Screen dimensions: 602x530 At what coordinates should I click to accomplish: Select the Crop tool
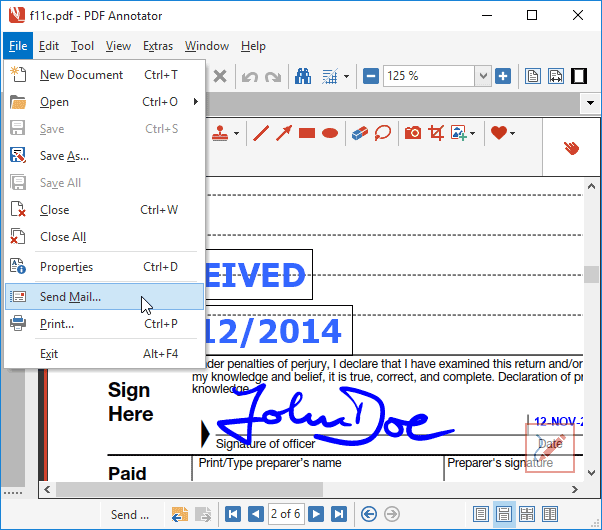coord(436,133)
